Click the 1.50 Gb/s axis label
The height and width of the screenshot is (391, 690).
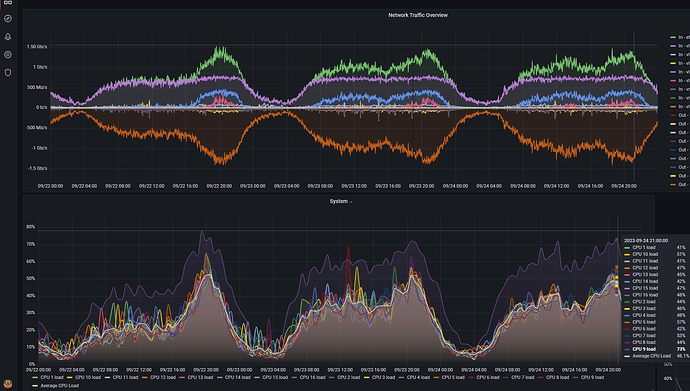(x=37, y=47)
